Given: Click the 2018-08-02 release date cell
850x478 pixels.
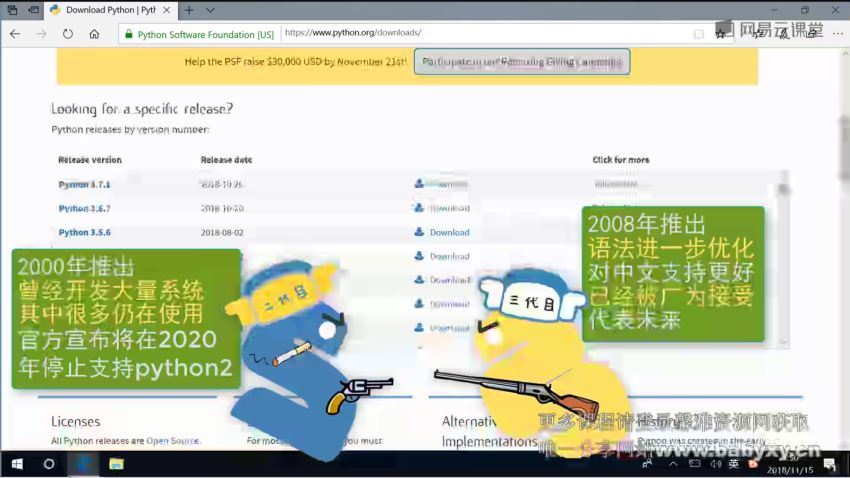Looking at the screenshot, I should click(x=222, y=232).
